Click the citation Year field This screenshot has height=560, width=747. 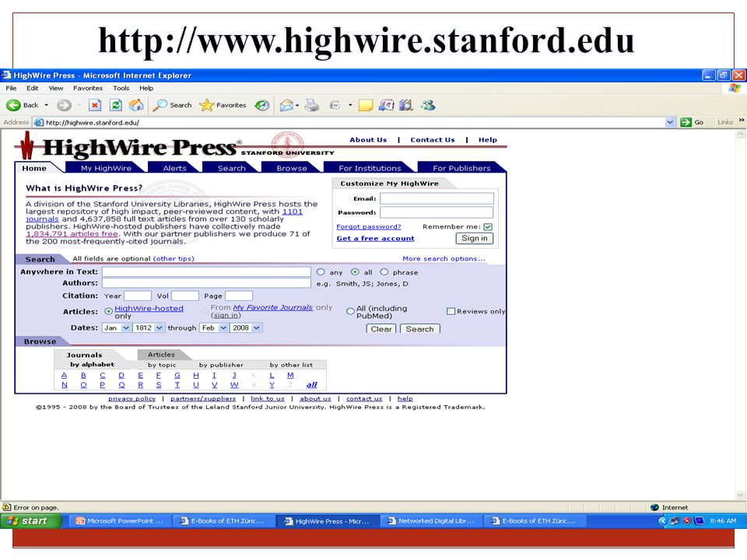[x=138, y=296]
